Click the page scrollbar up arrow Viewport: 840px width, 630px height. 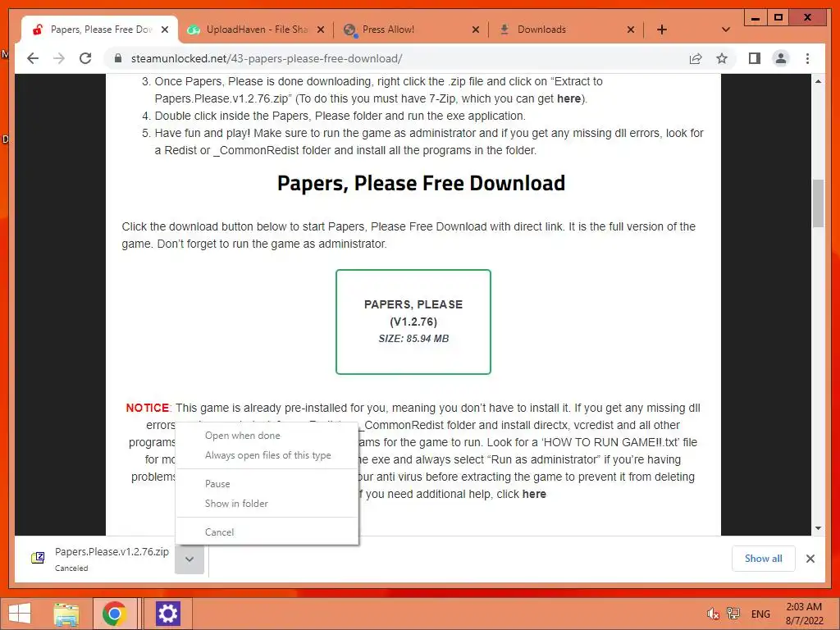818,81
